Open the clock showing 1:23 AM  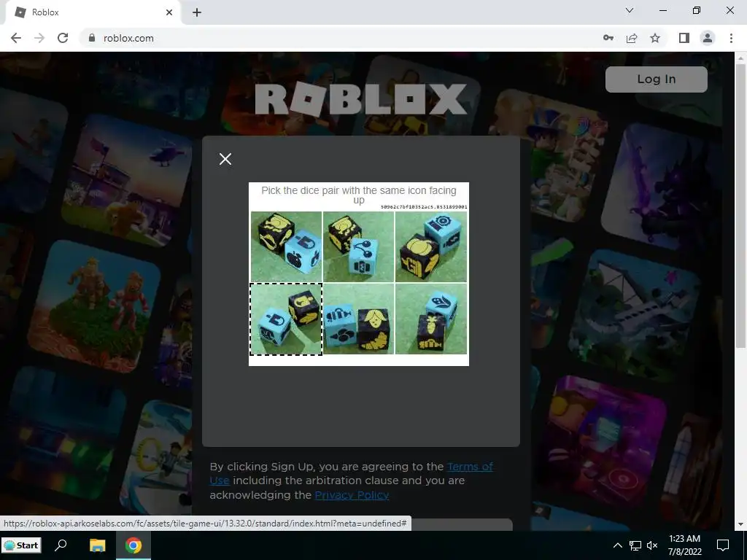[x=684, y=545]
